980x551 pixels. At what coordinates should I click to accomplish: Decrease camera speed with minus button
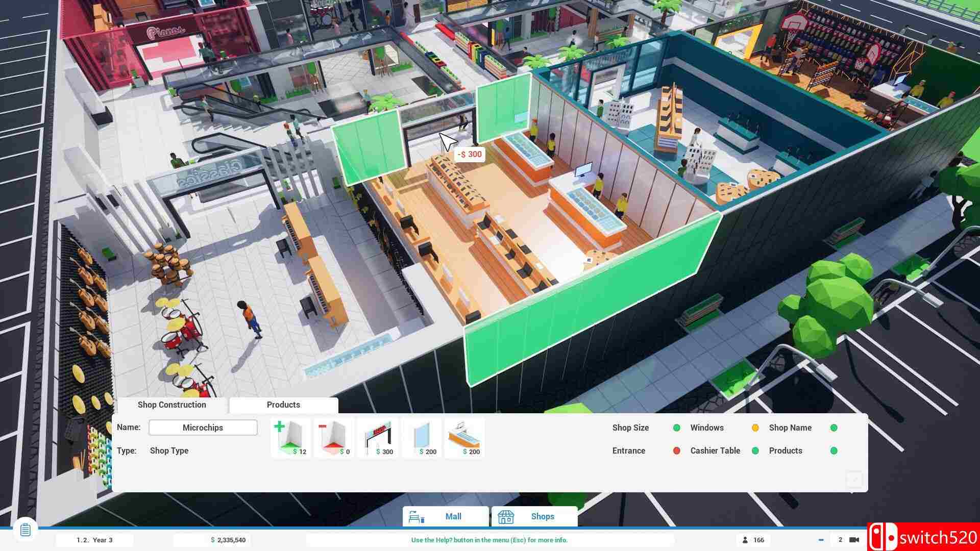821,540
